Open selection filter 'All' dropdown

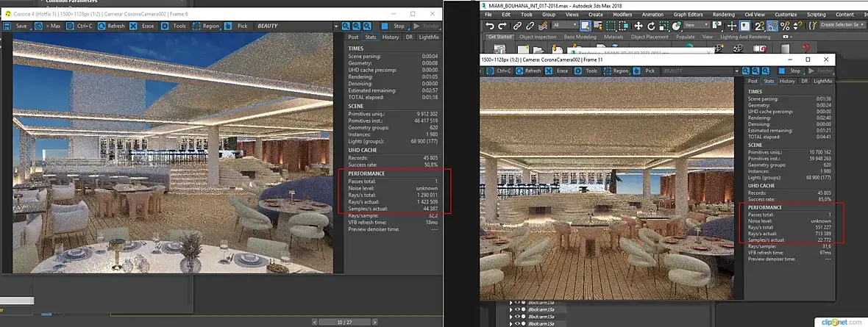(x=565, y=26)
